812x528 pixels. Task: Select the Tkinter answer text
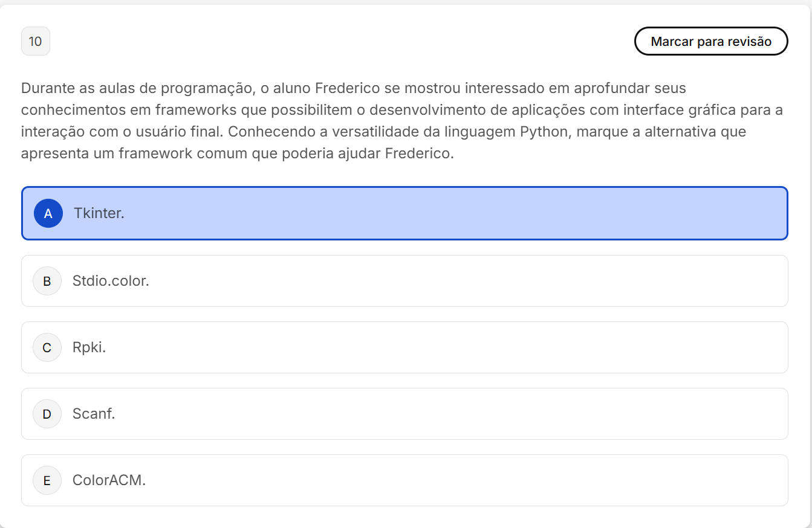pos(99,213)
